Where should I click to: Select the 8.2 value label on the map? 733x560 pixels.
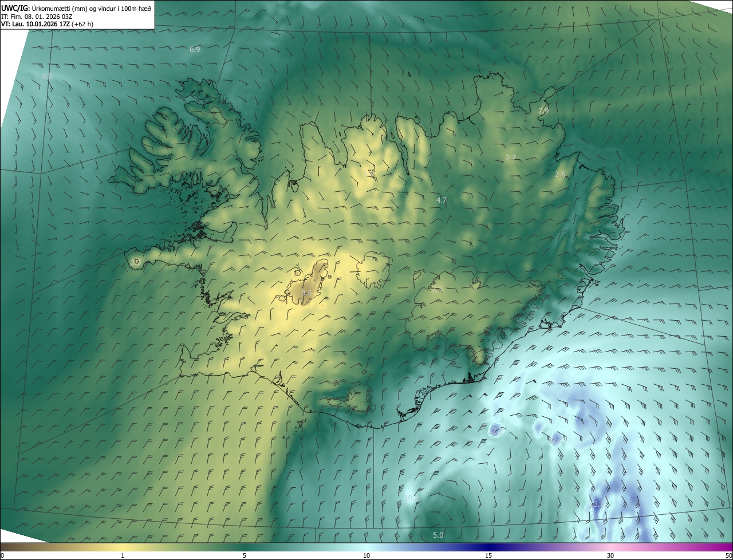coord(47,76)
